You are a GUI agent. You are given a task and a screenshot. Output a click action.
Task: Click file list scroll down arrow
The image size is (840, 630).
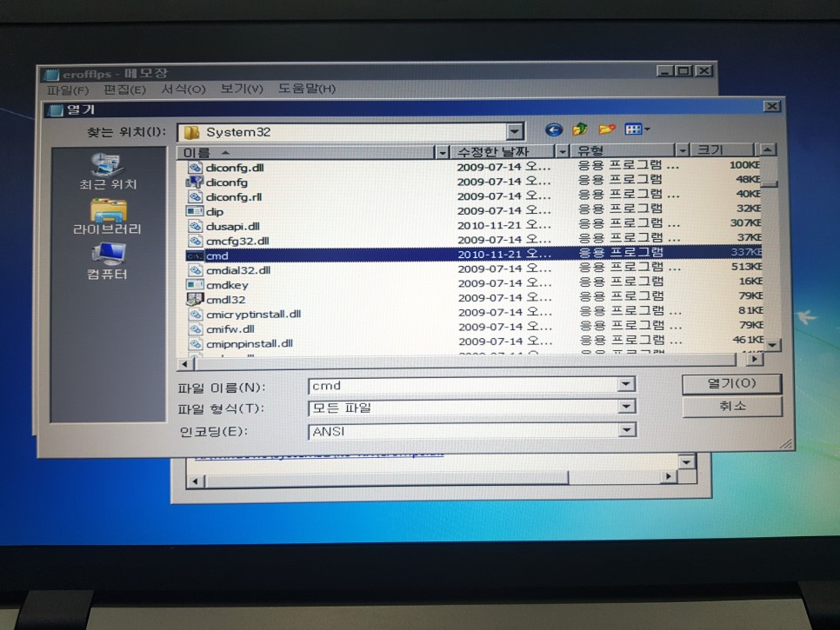[772, 345]
